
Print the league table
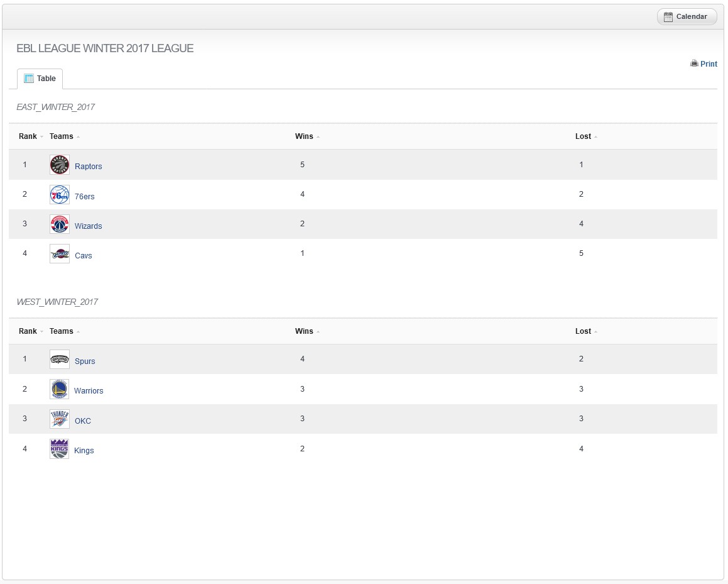pyautogui.click(x=704, y=63)
